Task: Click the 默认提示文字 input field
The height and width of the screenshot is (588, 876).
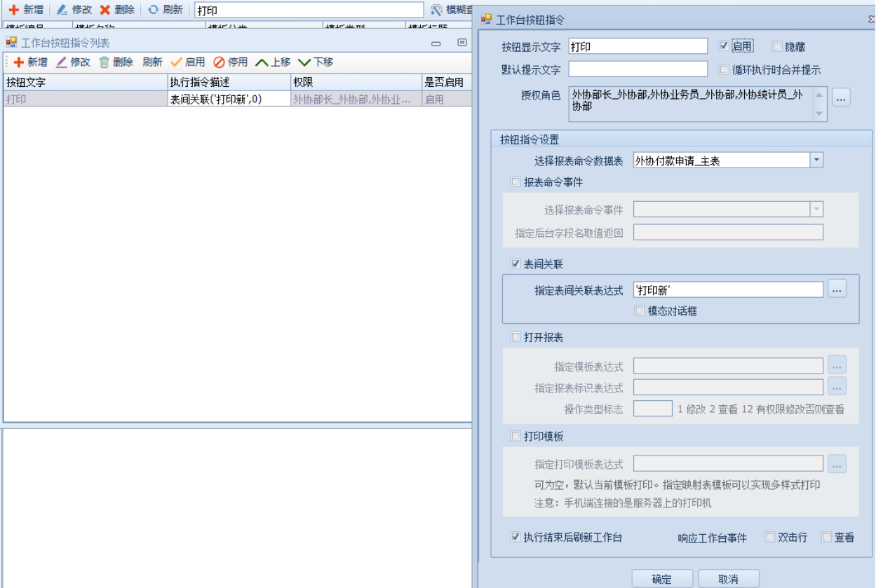Action: pyautogui.click(x=638, y=69)
